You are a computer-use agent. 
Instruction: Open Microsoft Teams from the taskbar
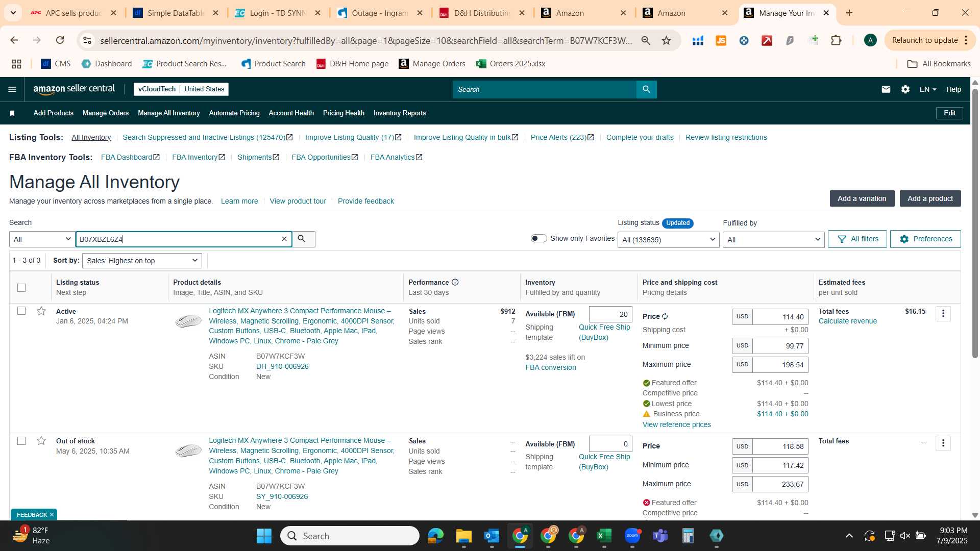point(660,536)
